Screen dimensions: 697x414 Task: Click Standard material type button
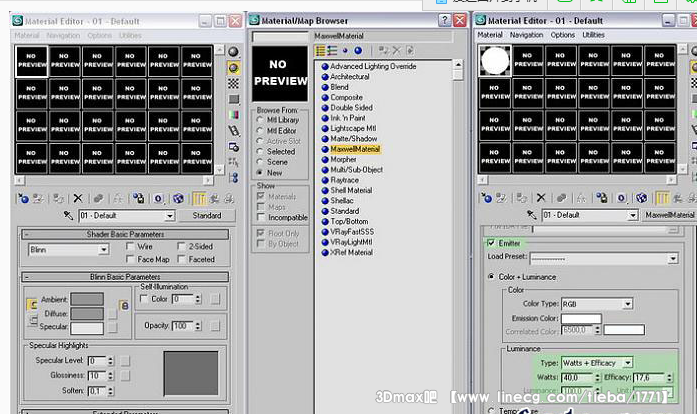(207, 216)
